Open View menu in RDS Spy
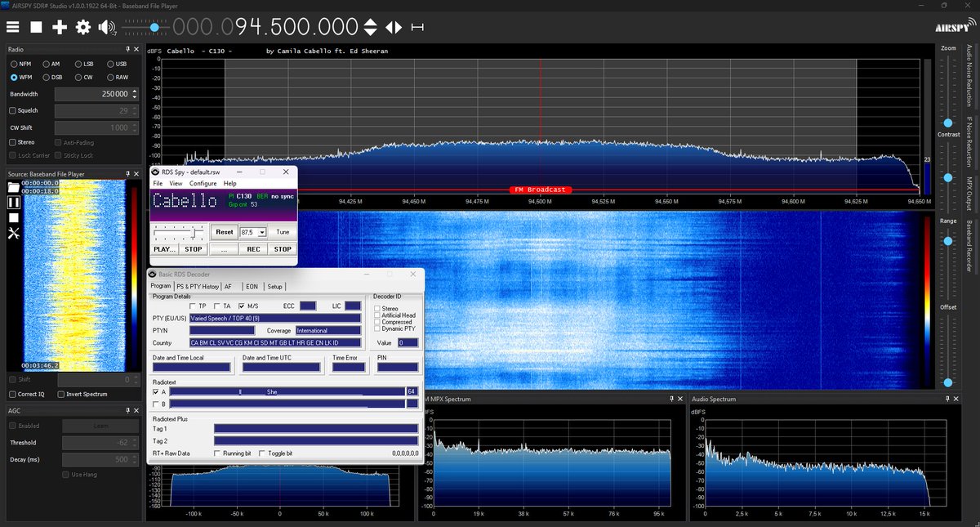Viewport: 980px width, 527px height. coord(176,184)
